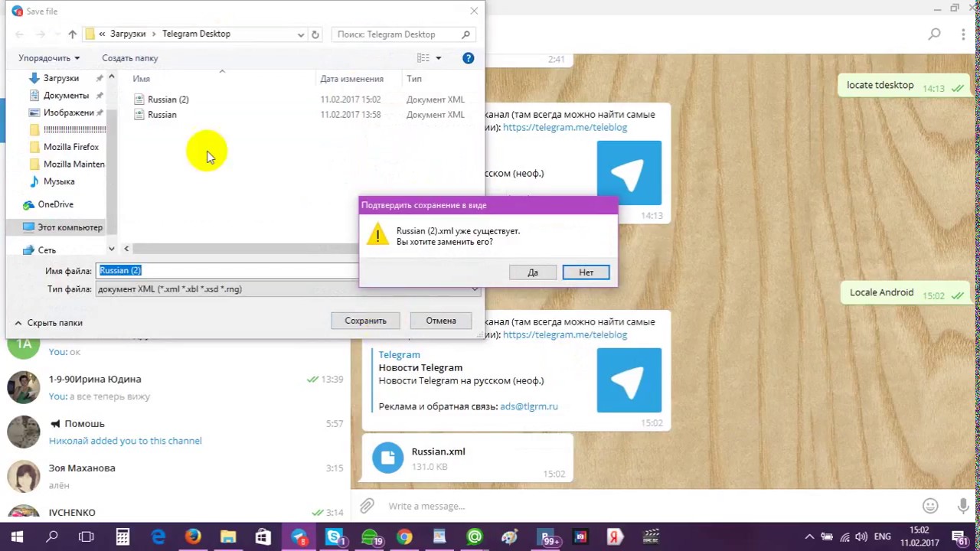Open the emoji picker smiley icon
Image resolution: width=980 pixels, height=551 pixels.
pyautogui.click(x=930, y=506)
